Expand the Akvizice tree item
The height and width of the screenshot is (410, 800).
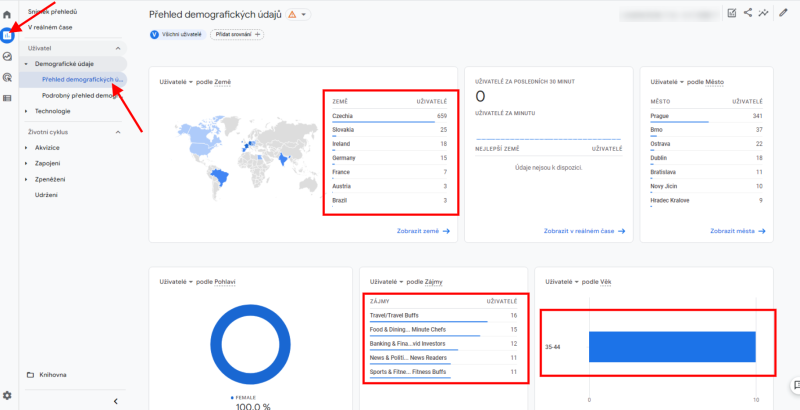coord(27,147)
